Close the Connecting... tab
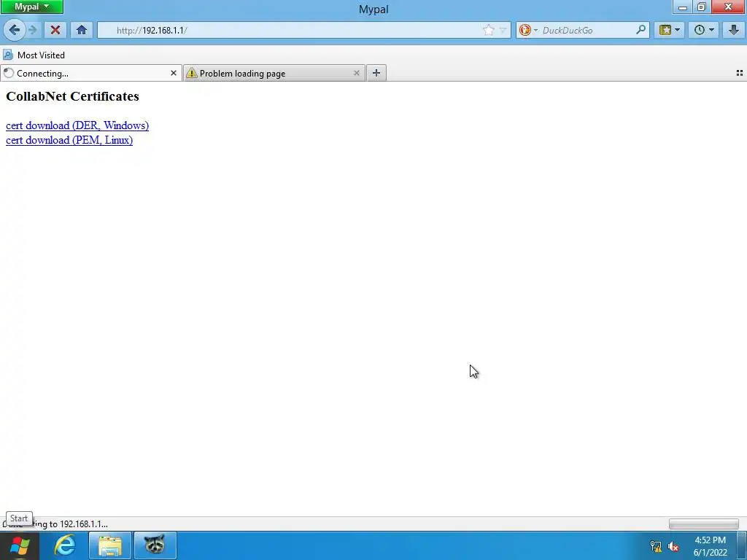Screen dimensions: 747x560 pos(174,73)
